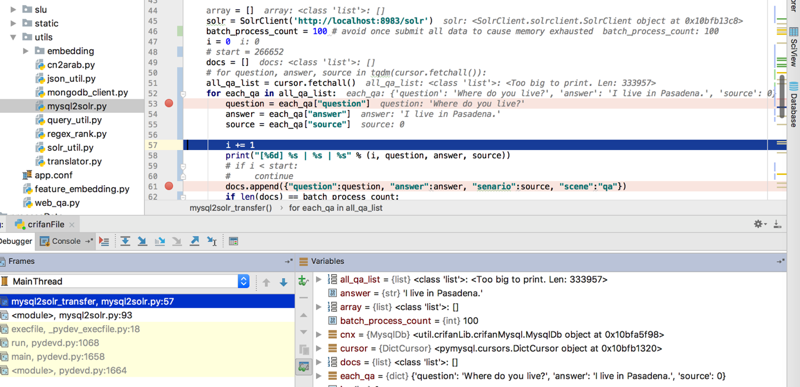Expand the embedding folder
This screenshot has width=800, height=387.
coord(26,51)
